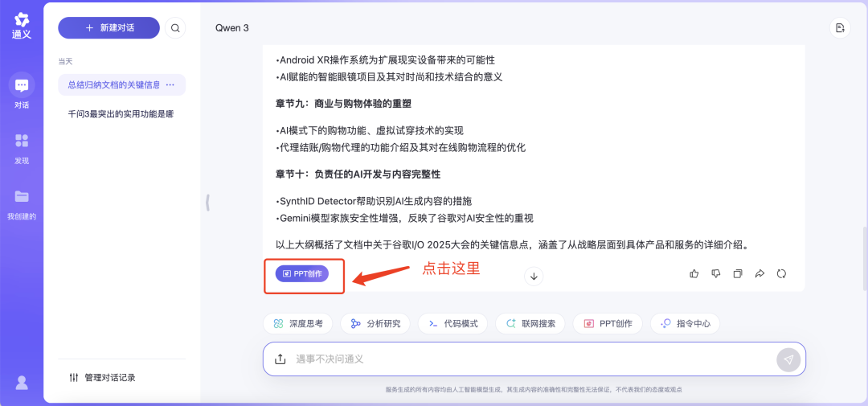Image resolution: width=868 pixels, height=406 pixels.
Task: Click the Qwen 3 model title
Action: pos(232,28)
